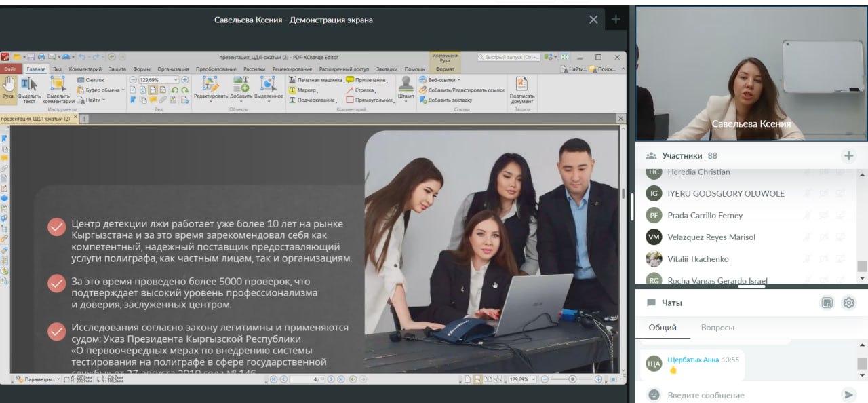Screen dimensions: 868x403
Task: Click the plus icon beside Участники
Action: coord(848,156)
